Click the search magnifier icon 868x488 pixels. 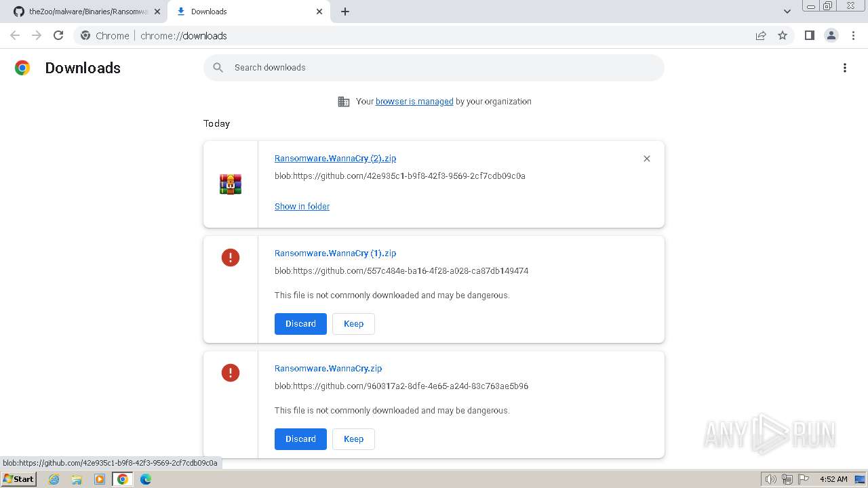coord(218,68)
